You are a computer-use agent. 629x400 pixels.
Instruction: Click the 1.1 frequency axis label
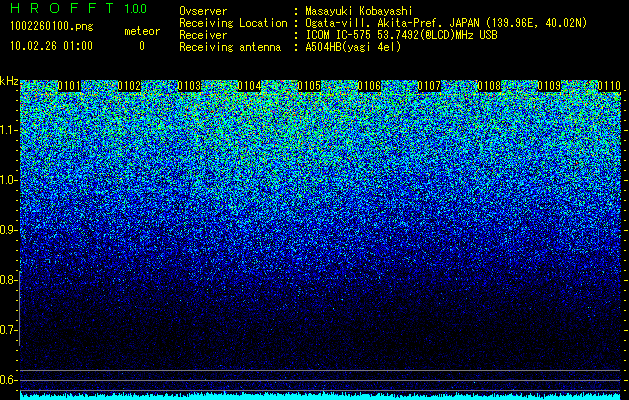(x=8, y=131)
